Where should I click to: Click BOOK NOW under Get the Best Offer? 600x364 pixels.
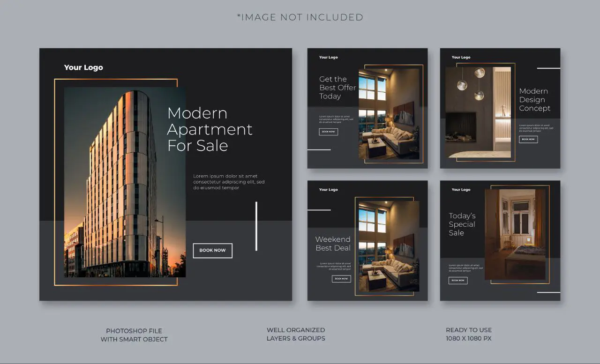pos(328,132)
